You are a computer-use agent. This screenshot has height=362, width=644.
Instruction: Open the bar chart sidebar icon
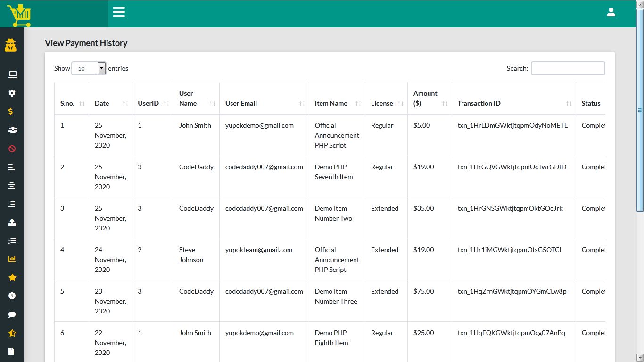click(x=12, y=259)
